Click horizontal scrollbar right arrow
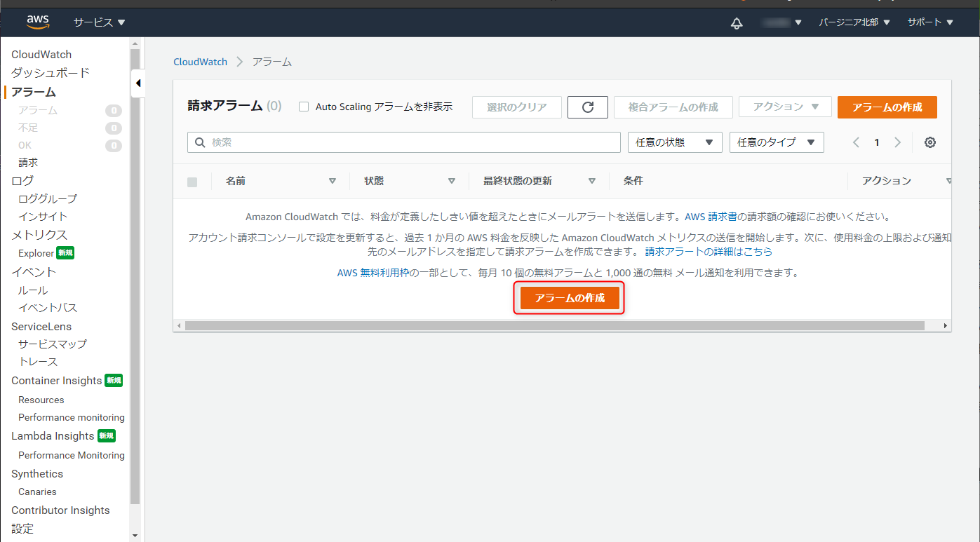Image resolution: width=980 pixels, height=542 pixels. coord(946,326)
